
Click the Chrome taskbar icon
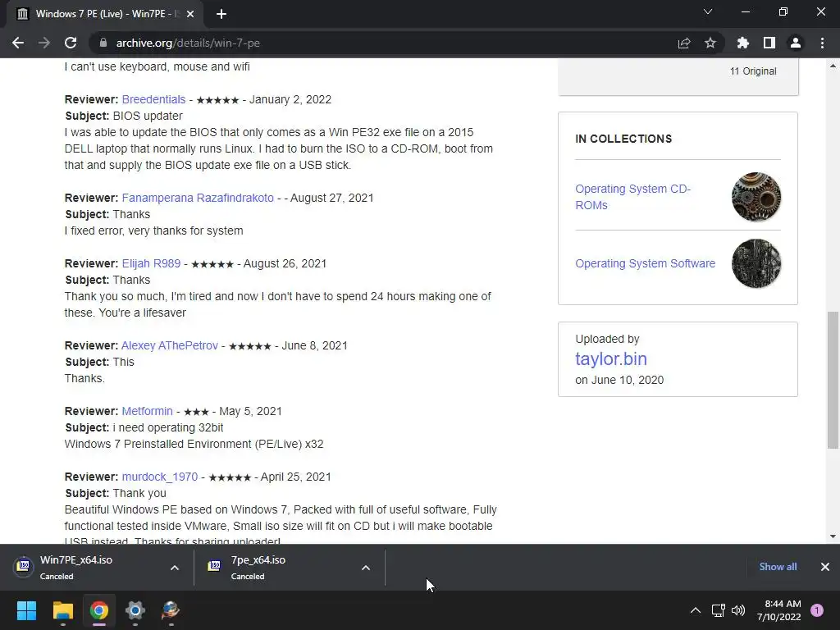pos(99,610)
